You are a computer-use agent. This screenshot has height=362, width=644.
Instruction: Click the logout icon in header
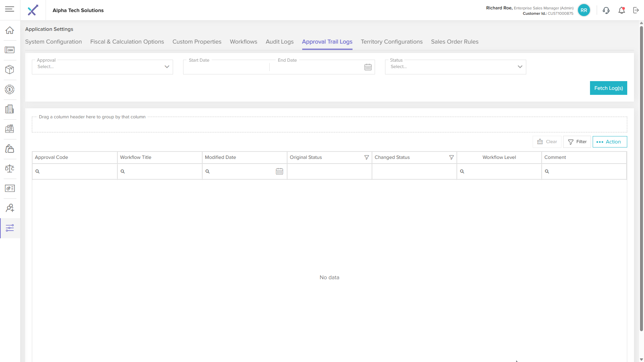636,10
